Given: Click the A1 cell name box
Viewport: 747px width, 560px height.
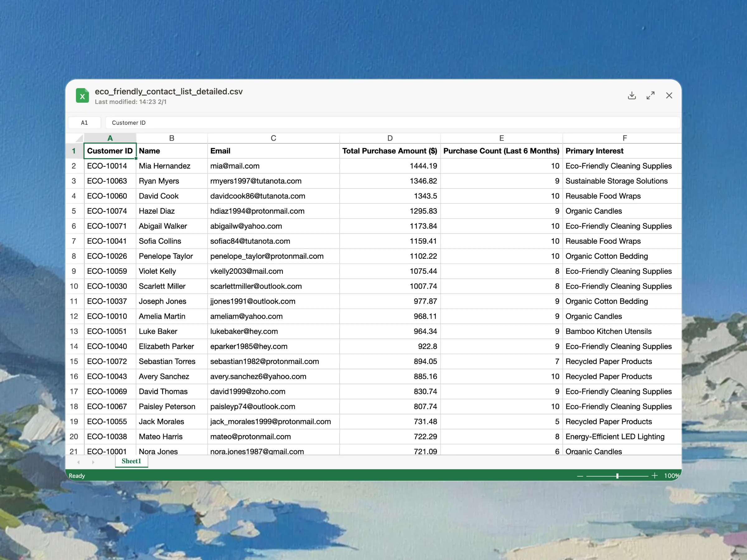Looking at the screenshot, I should pos(84,123).
